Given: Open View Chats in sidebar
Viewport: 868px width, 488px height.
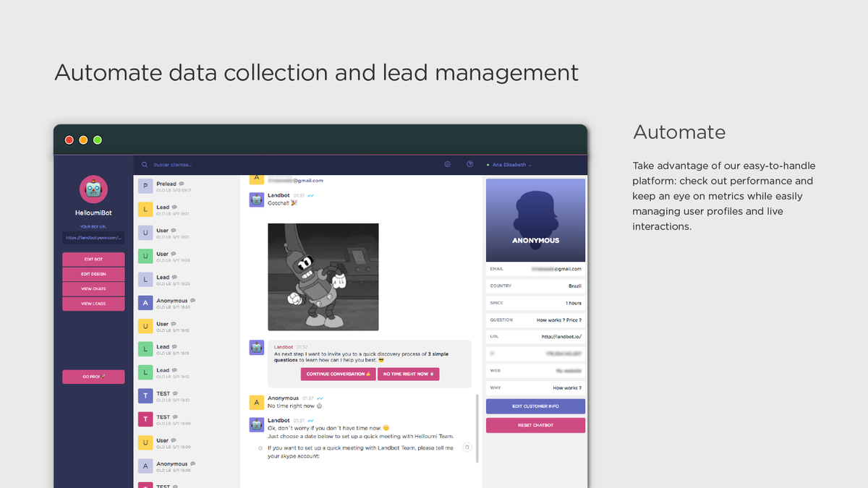Looking at the screenshot, I should tap(93, 289).
